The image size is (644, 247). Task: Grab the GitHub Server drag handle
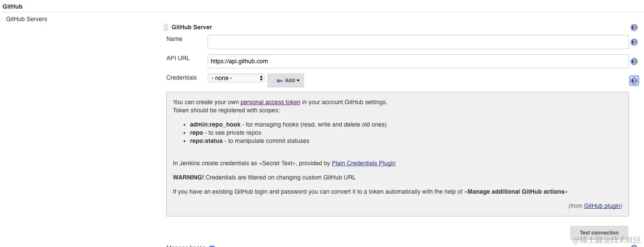point(166,28)
